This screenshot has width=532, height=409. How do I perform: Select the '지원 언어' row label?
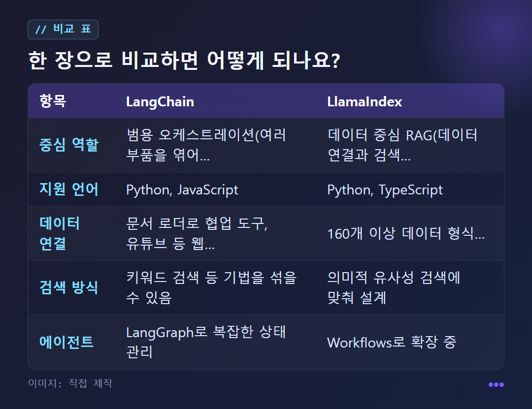click(69, 189)
